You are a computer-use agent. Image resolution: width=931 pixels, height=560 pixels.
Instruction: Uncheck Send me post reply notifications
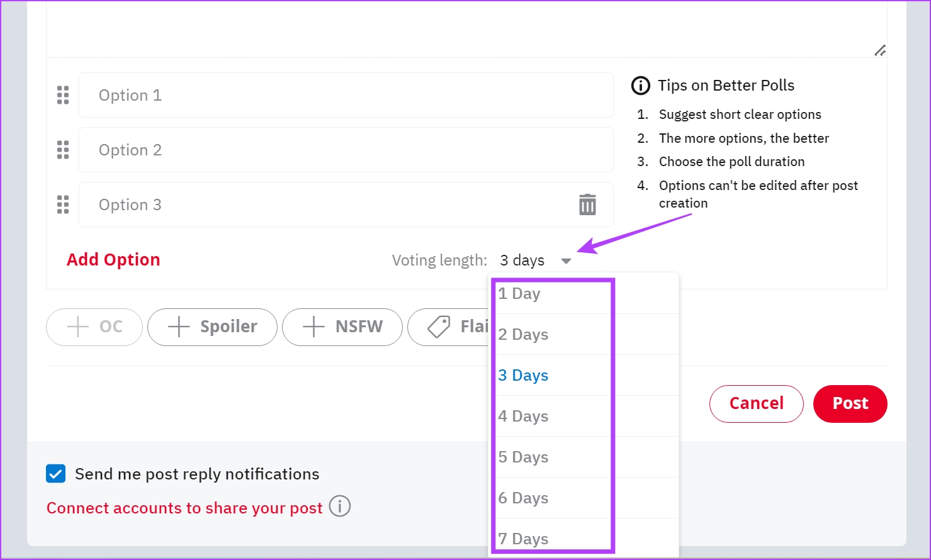pyautogui.click(x=56, y=474)
